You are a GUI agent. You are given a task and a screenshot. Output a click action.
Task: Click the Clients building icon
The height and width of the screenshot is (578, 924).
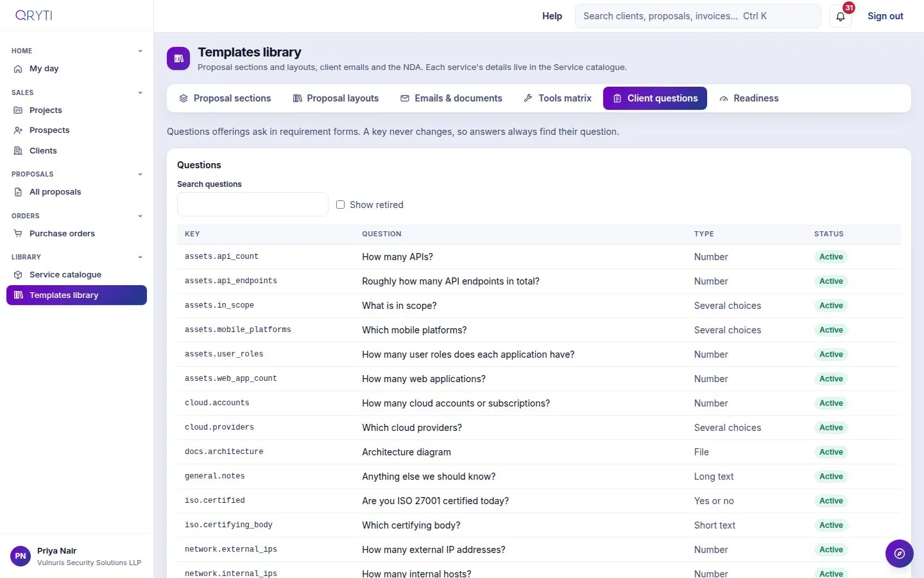(18, 151)
